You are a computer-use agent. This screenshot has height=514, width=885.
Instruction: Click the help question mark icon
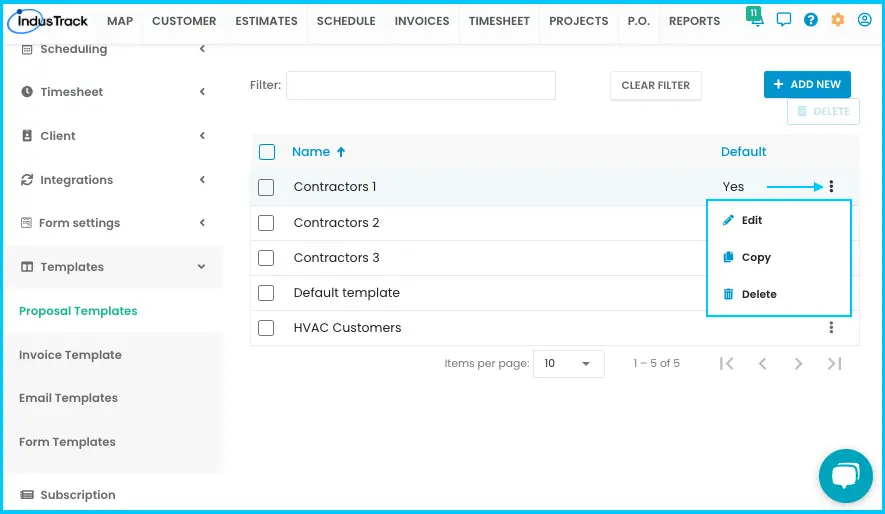(x=810, y=20)
